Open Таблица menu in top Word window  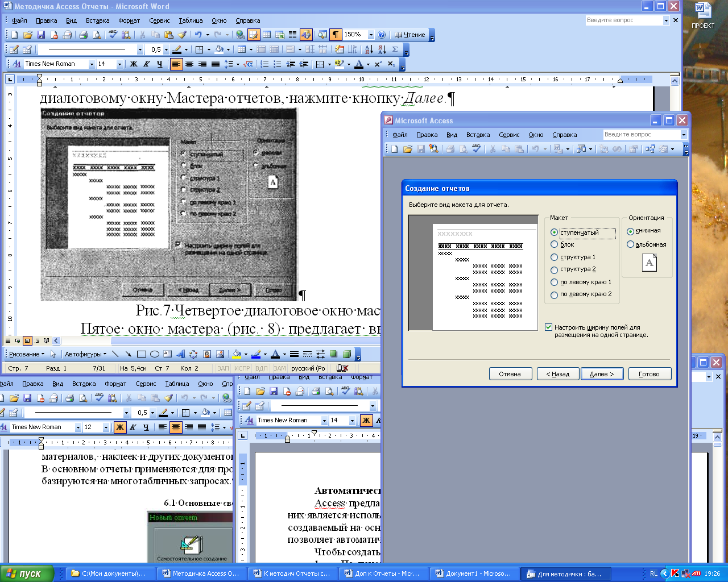(x=191, y=20)
